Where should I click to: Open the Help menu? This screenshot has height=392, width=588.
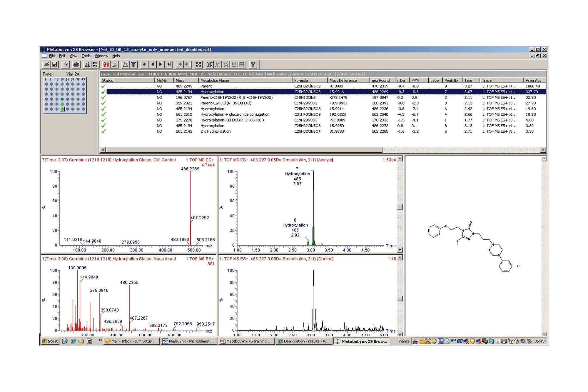116,56
